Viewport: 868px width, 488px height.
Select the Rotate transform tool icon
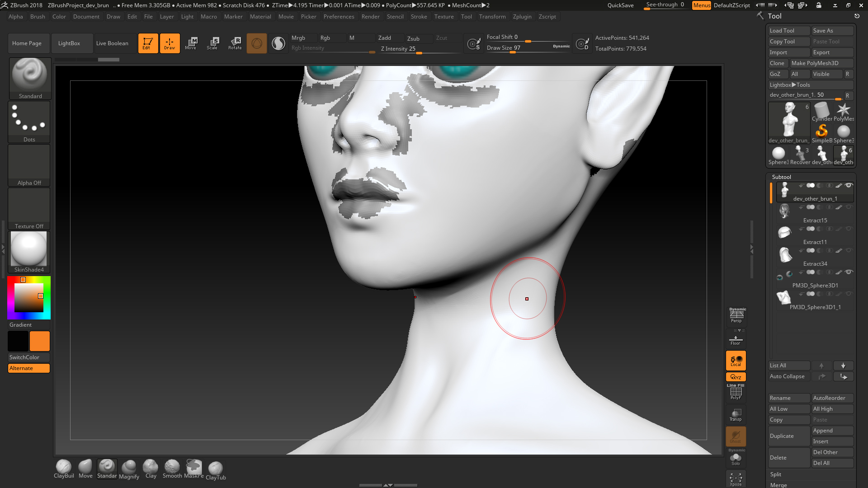[235, 43]
